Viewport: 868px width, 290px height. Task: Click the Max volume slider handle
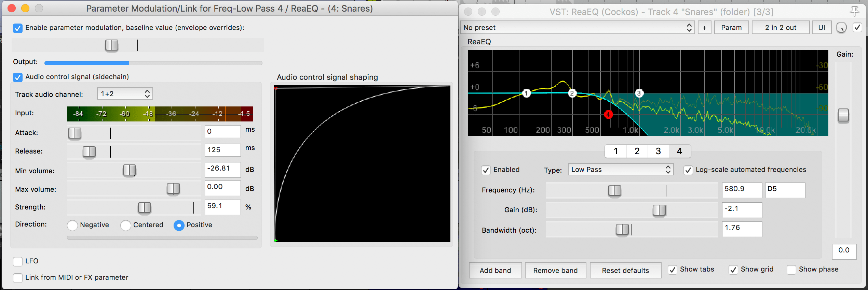point(173,188)
